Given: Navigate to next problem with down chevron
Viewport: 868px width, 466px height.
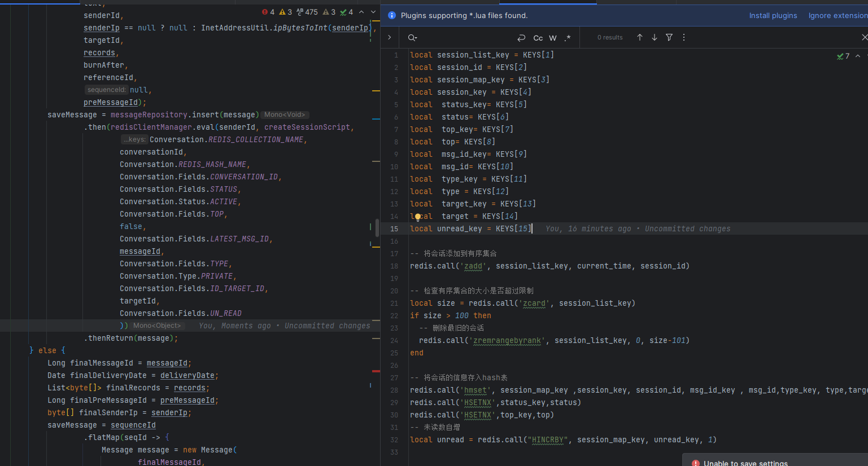Looking at the screenshot, I should click(374, 11).
